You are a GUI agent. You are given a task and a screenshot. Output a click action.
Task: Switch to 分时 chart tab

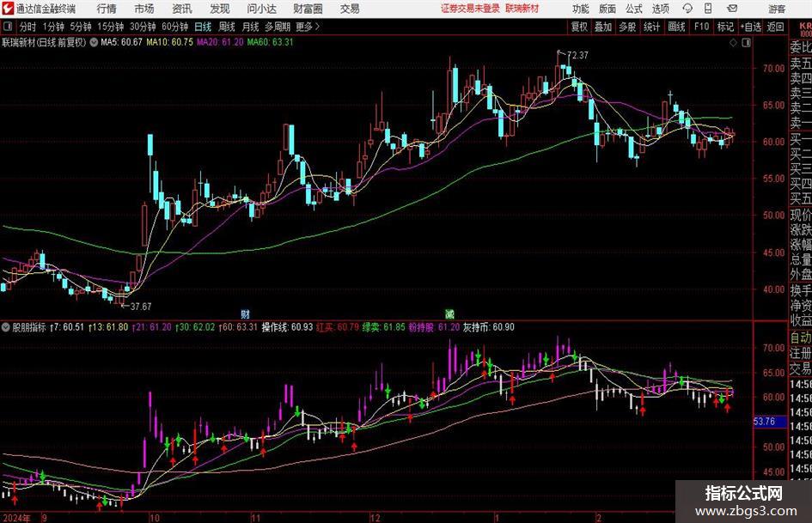pyautogui.click(x=28, y=27)
